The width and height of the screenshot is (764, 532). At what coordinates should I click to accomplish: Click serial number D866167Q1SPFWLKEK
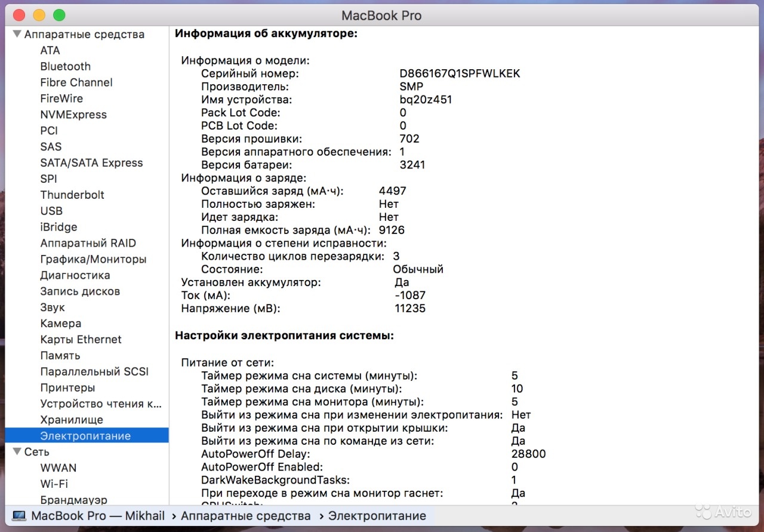pos(460,74)
